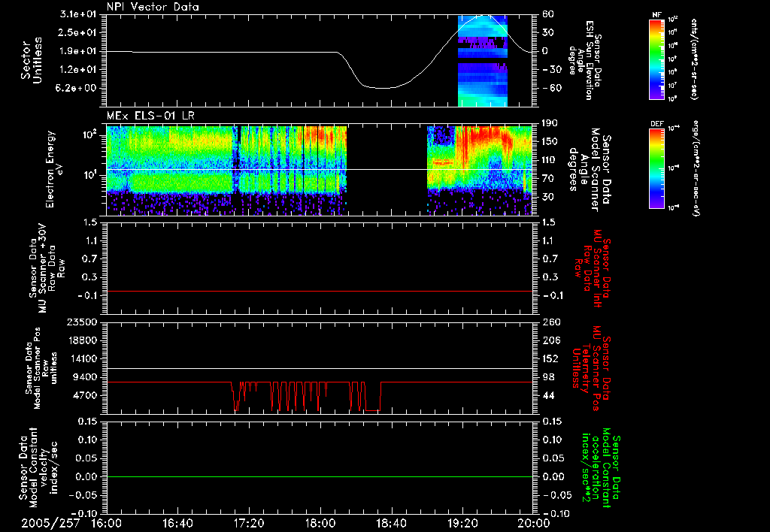Select the 18:00 time axis tick label
This screenshot has width=770, height=532.
click(320, 522)
